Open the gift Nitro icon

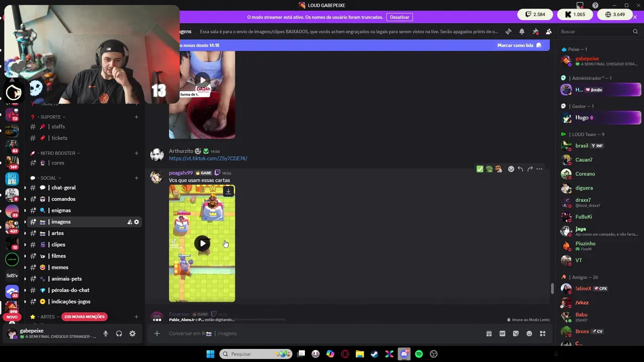(489, 333)
